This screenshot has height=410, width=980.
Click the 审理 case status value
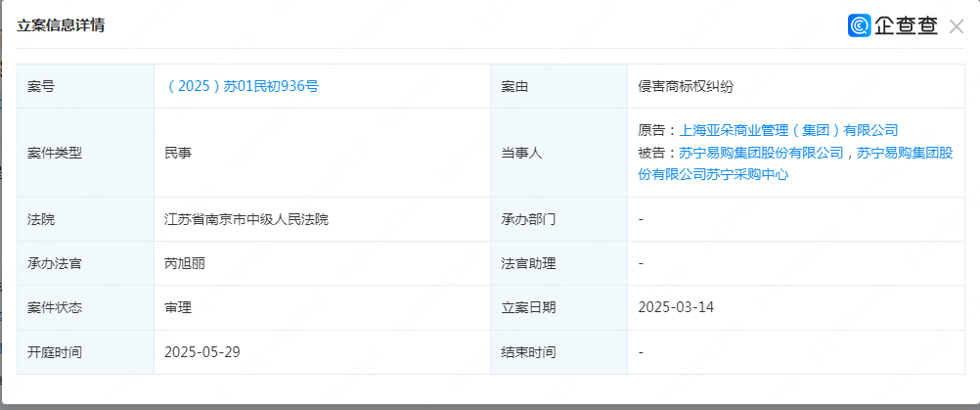[178, 307]
